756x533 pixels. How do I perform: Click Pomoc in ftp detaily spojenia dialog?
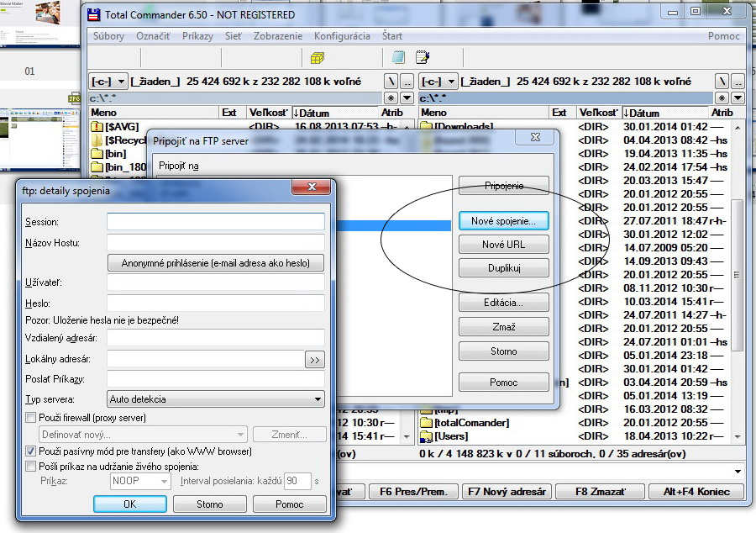(x=289, y=504)
